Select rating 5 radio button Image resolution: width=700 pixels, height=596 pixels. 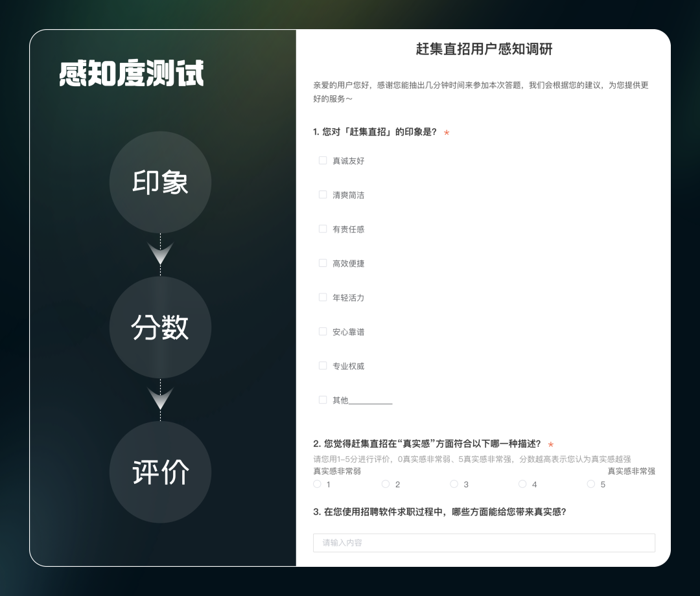pos(591,484)
